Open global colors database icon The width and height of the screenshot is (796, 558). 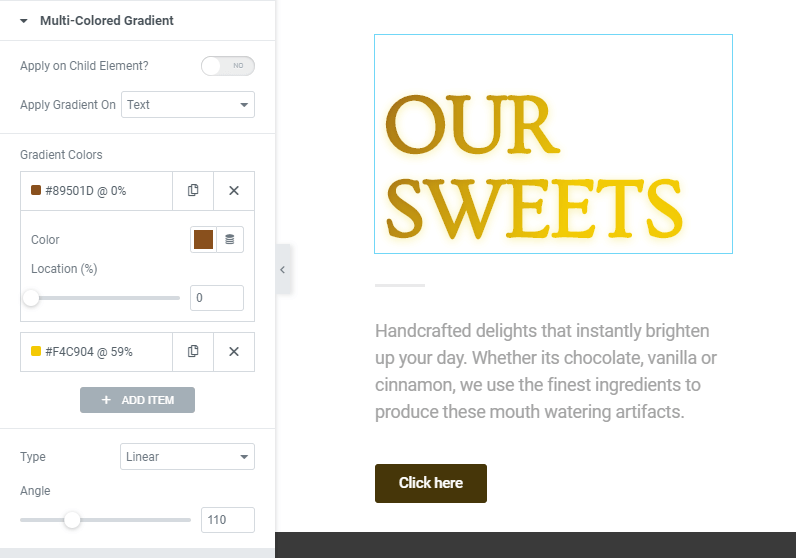pos(230,239)
